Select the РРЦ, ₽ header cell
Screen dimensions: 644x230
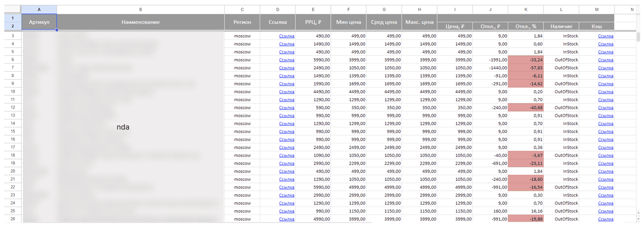(313, 22)
